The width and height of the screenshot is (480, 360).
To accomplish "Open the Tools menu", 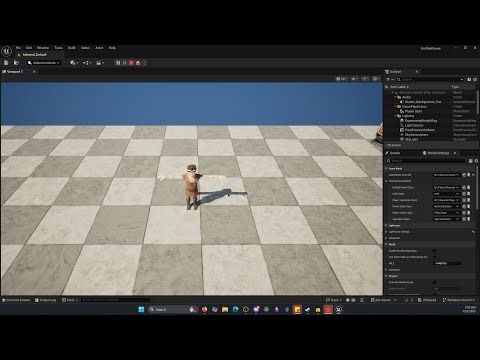I will pos(58,48).
